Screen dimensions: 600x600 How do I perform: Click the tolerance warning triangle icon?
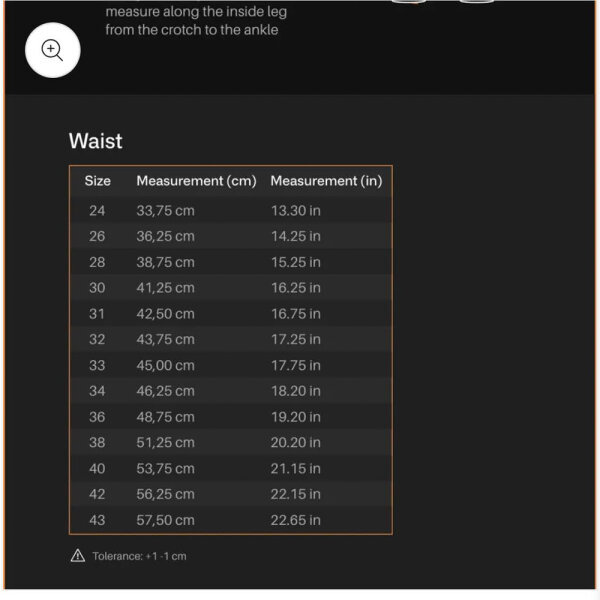pos(78,556)
